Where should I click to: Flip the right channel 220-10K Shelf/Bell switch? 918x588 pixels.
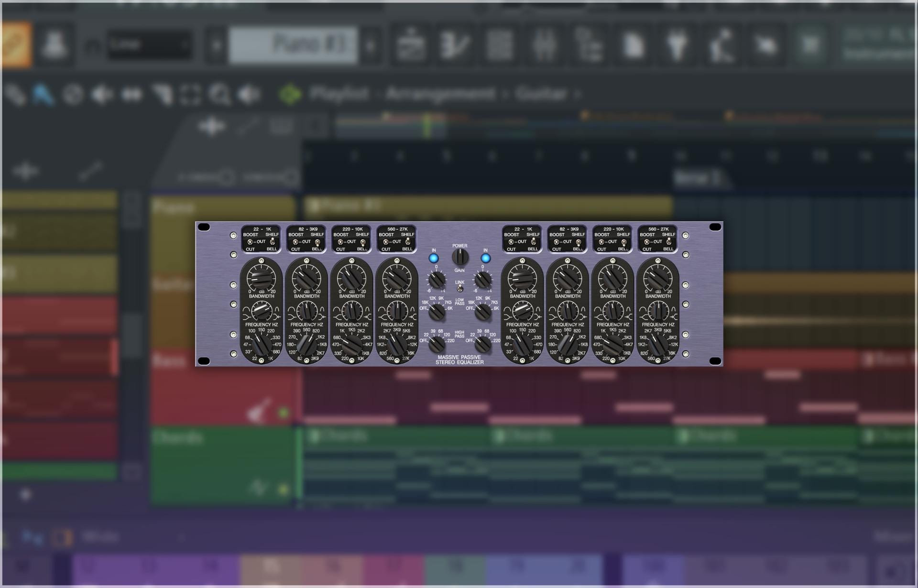click(x=623, y=242)
